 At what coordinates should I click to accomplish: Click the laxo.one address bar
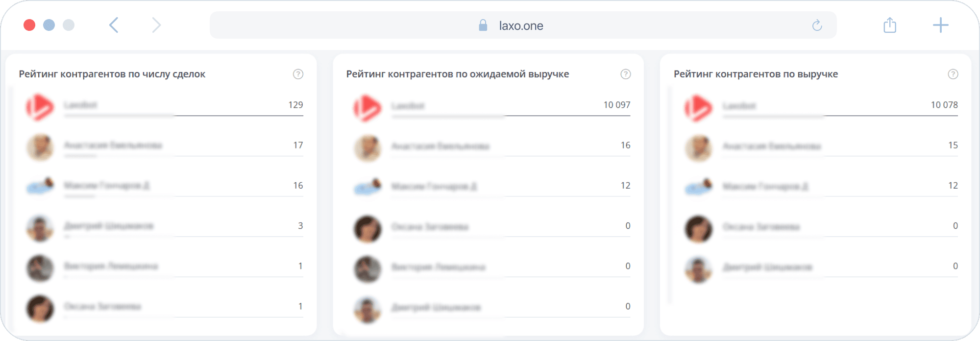[521, 25]
